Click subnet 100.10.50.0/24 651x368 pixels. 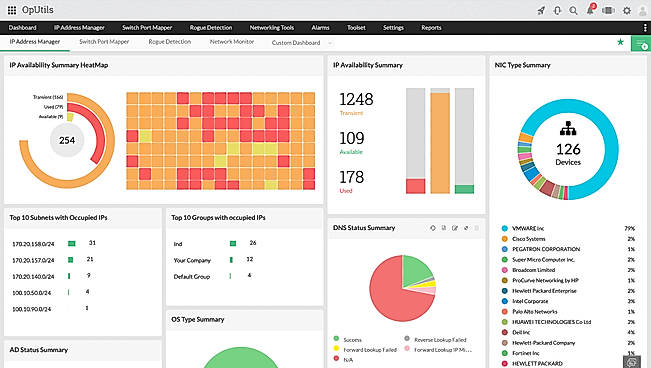32,293
